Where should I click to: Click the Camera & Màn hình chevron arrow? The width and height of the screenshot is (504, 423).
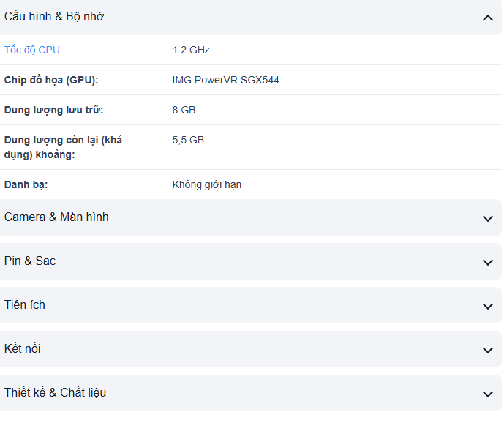488,218
